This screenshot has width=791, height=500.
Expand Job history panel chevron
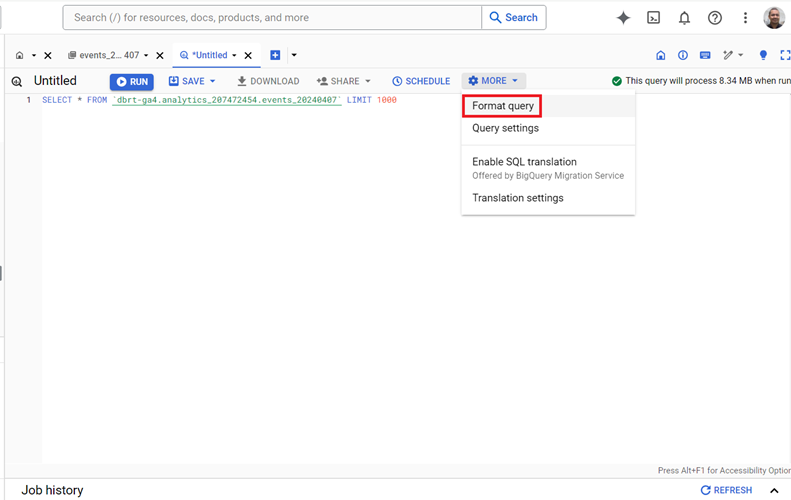[774, 490]
